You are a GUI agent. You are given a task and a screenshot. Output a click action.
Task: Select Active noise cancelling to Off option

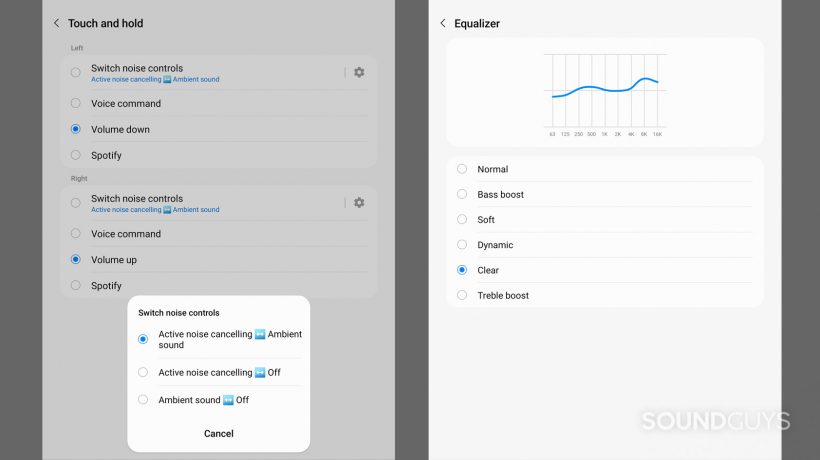coord(143,372)
